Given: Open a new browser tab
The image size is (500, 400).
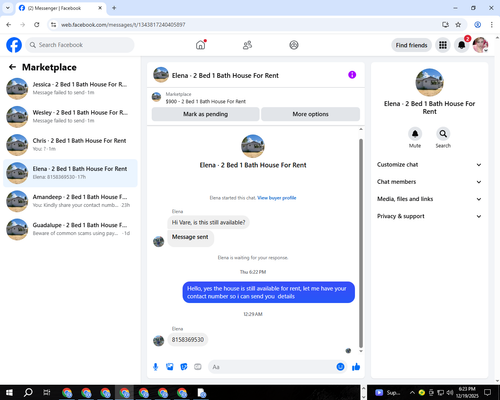Looking at the screenshot, I should point(114,8).
